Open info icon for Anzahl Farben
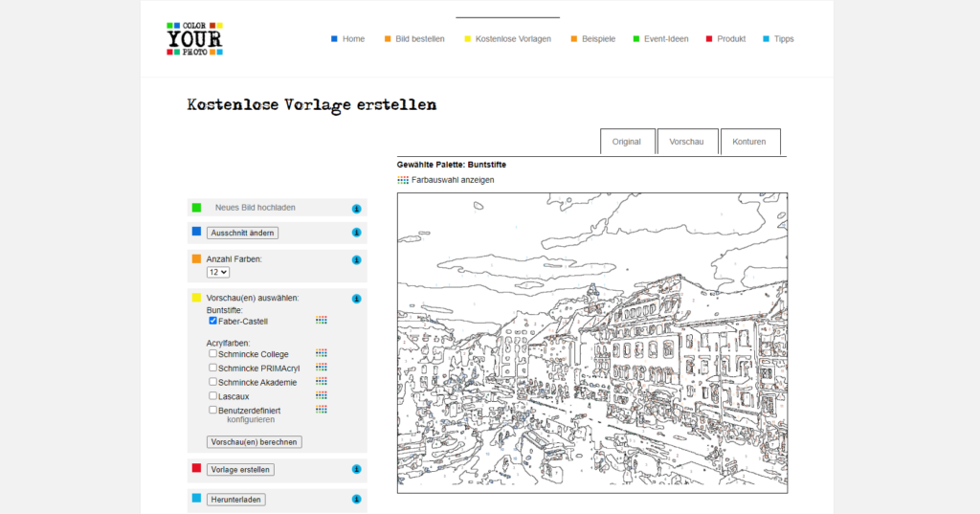Screen dimensions: 980x514 [356, 260]
